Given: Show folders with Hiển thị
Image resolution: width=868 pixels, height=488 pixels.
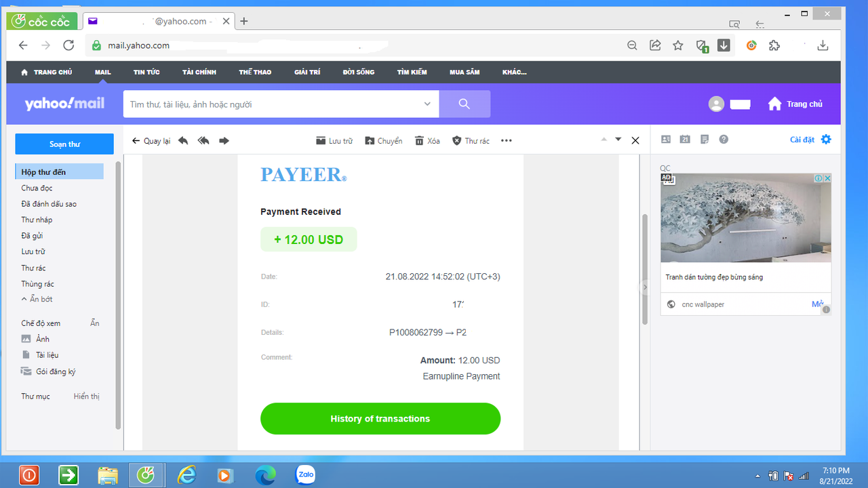Looking at the screenshot, I should click(x=86, y=396).
